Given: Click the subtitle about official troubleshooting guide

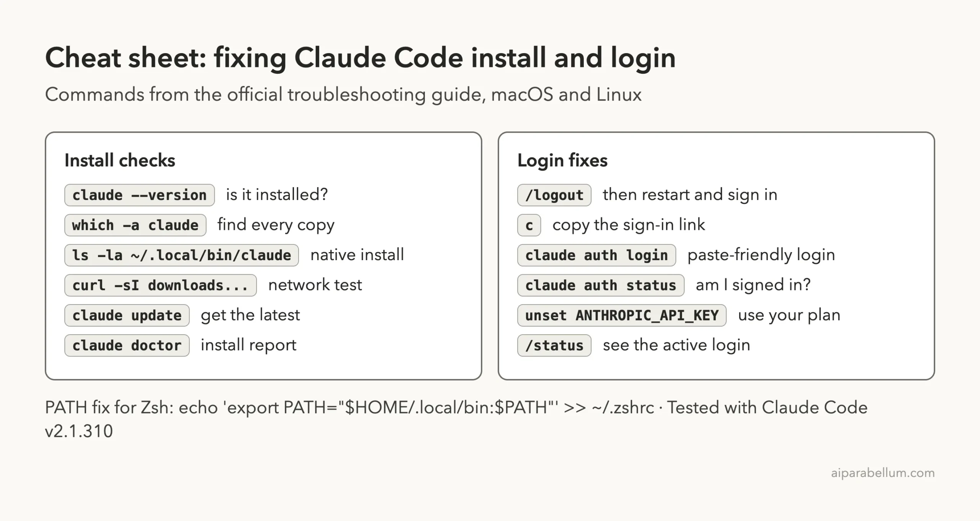Looking at the screenshot, I should 343,95.
